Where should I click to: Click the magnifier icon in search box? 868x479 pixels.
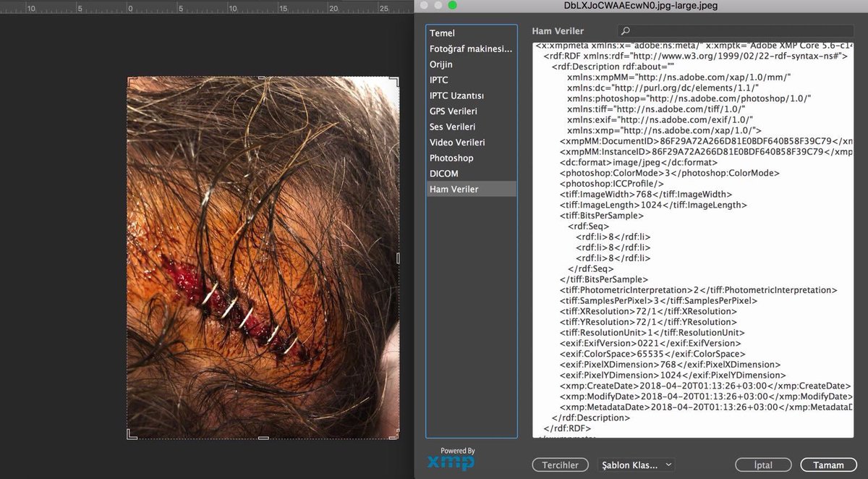626,31
